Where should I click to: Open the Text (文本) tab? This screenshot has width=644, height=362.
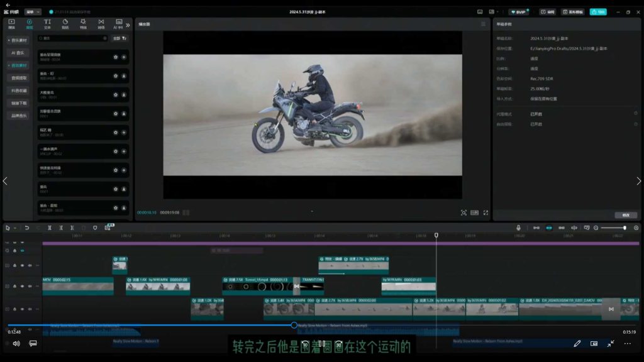[x=47, y=24]
